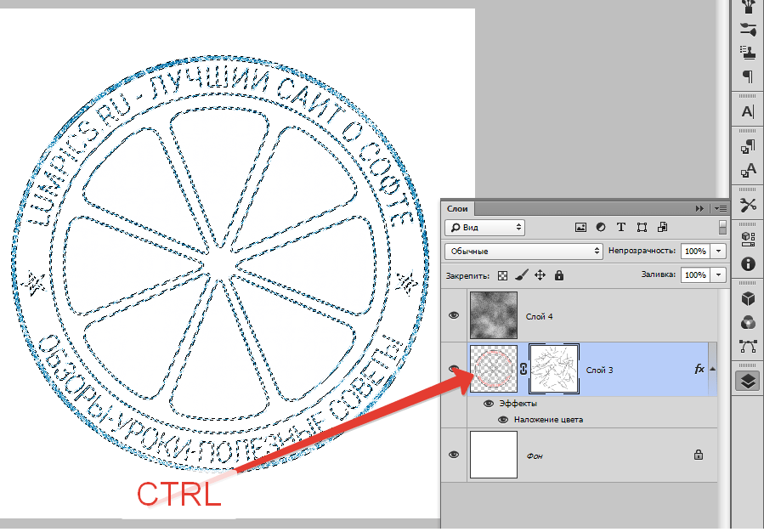Viewport: 764px width, 532px height.
Task: Open the Paragraph Styles panel icon
Action: click(748, 146)
